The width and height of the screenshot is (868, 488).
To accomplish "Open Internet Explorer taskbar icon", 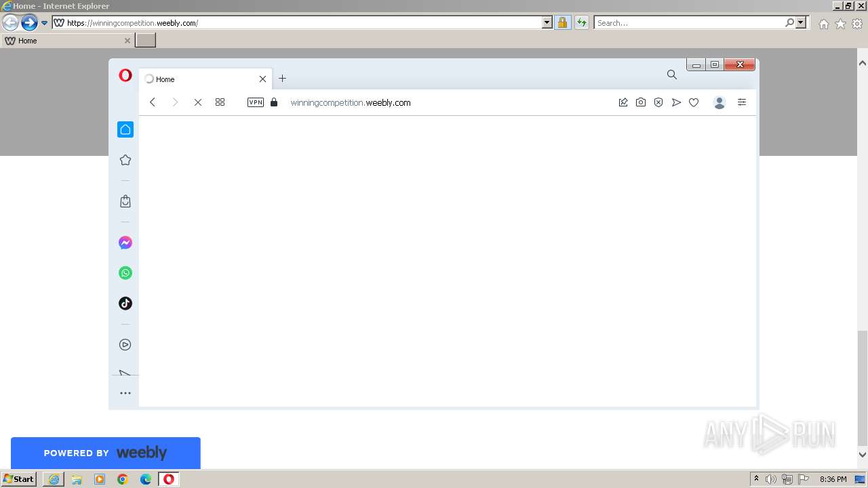I will coord(54,479).
